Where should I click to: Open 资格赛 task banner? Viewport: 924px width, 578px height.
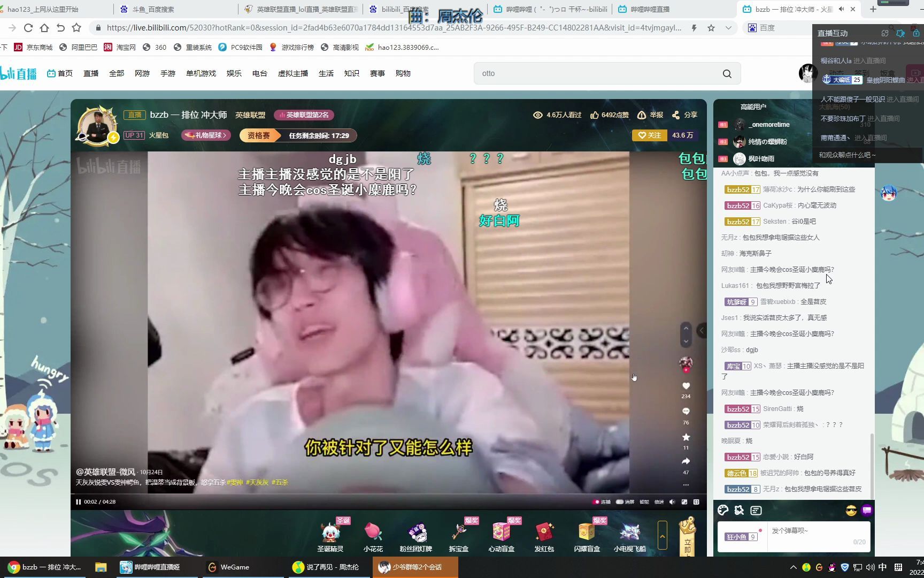tap(298, 135)
